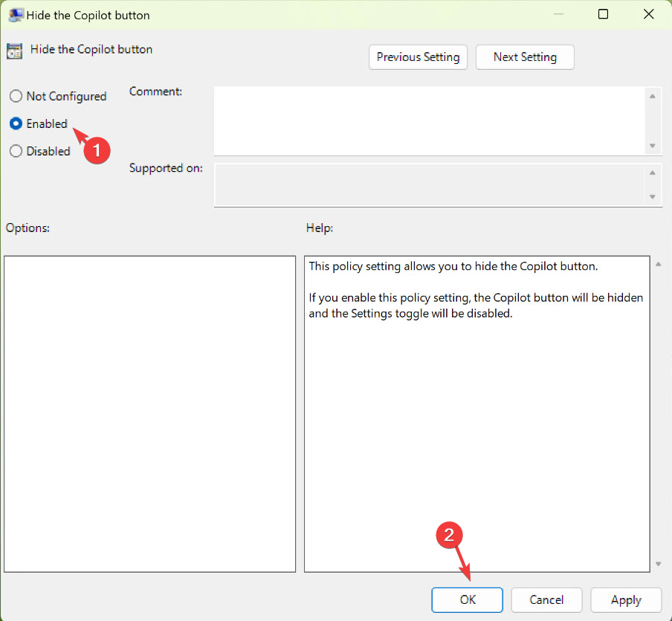Click the Apply button

[x=626, y=599]
